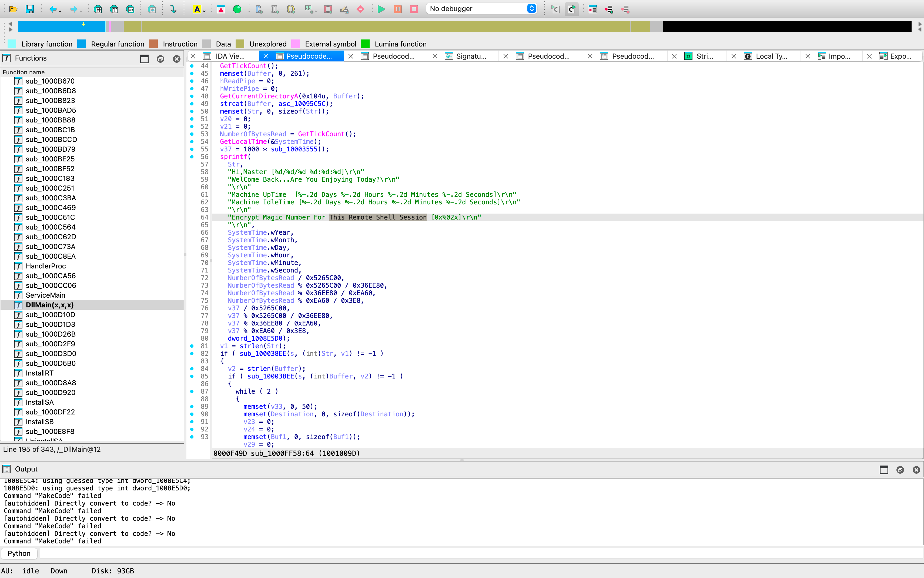
Task: Toggle breakpoint dot on pseudocode line 56
Action: [192, 157]
